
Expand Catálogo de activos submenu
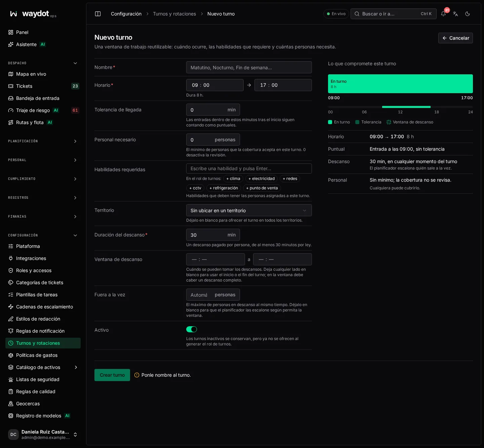point(76,367)
